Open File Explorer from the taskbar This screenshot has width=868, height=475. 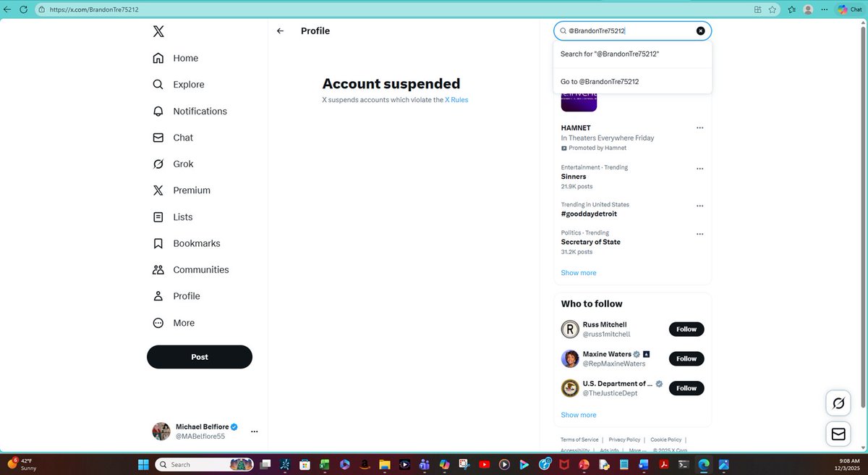(x=384, y=464)
